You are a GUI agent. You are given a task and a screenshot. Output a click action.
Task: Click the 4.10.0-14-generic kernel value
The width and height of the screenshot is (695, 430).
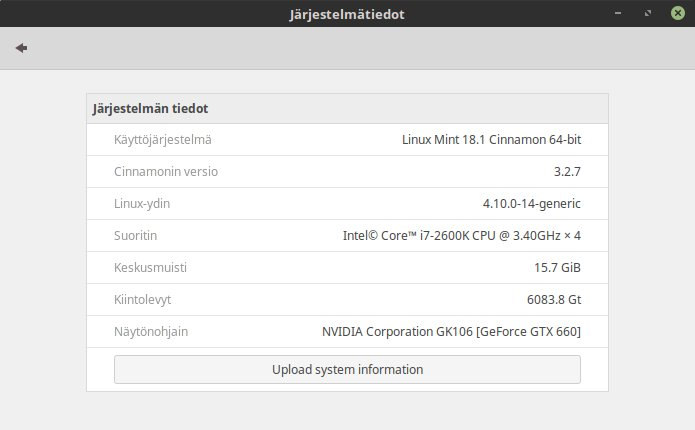(x=531, y=204)
